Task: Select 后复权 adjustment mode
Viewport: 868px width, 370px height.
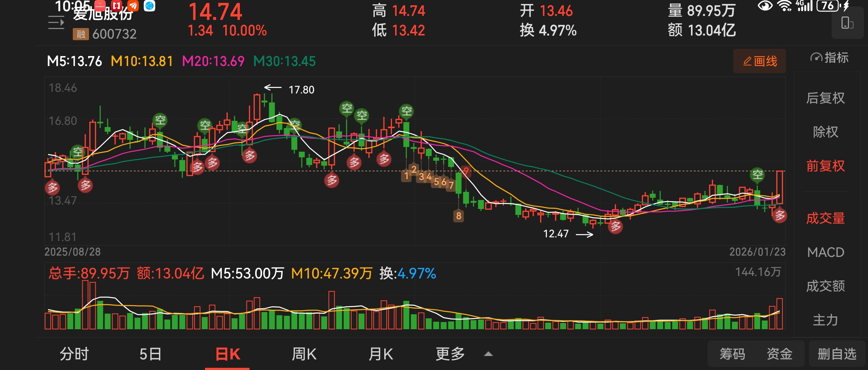Action: tap(825, 98)
